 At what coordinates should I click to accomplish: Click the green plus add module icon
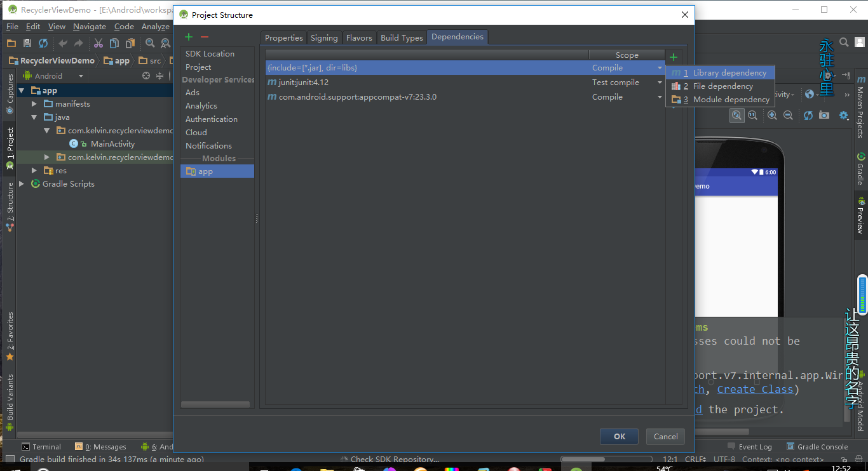(x=189, y=37)
